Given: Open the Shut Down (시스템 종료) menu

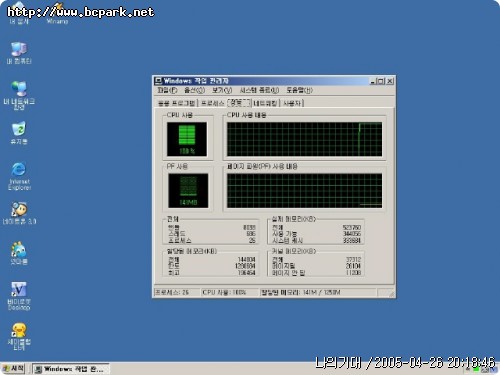Looking at the screenshot, I should click(x=259, y=90).
